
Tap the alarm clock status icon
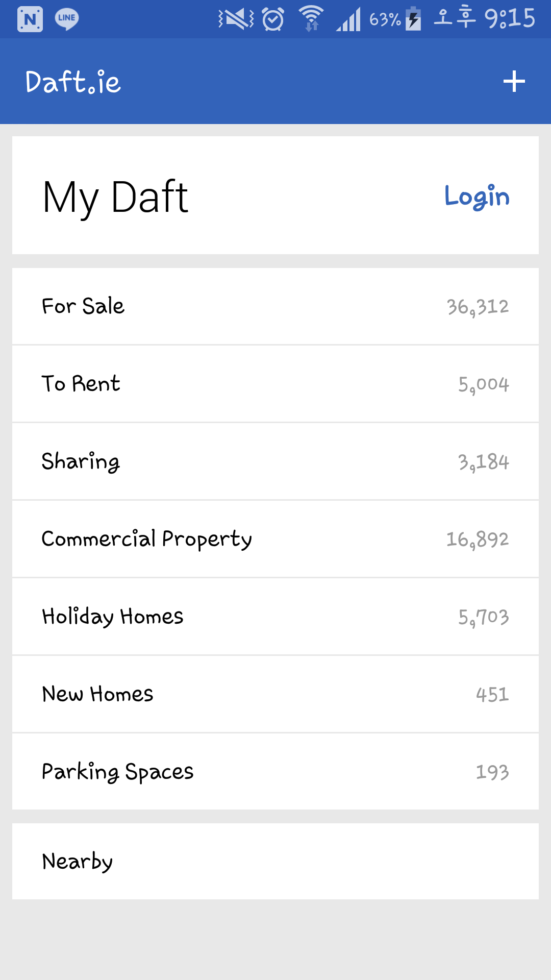coord(273,19)
